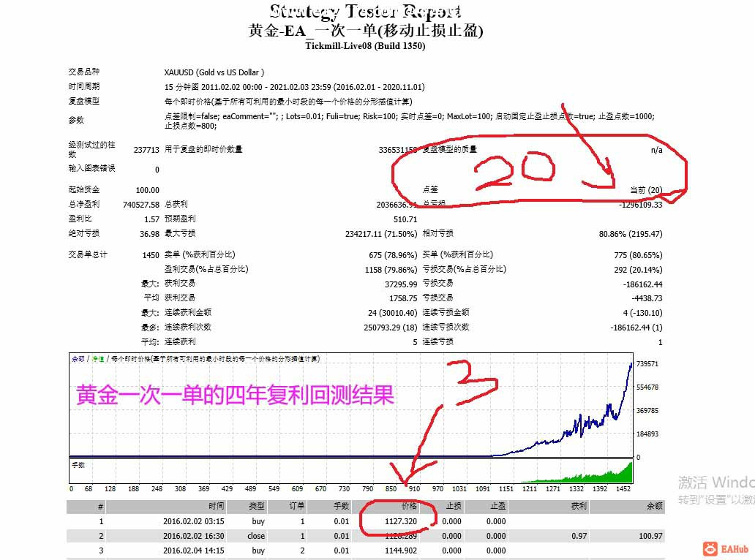Click the largest profit trade 37295.99
Screen dimensions: 755x560
point(401,284)
